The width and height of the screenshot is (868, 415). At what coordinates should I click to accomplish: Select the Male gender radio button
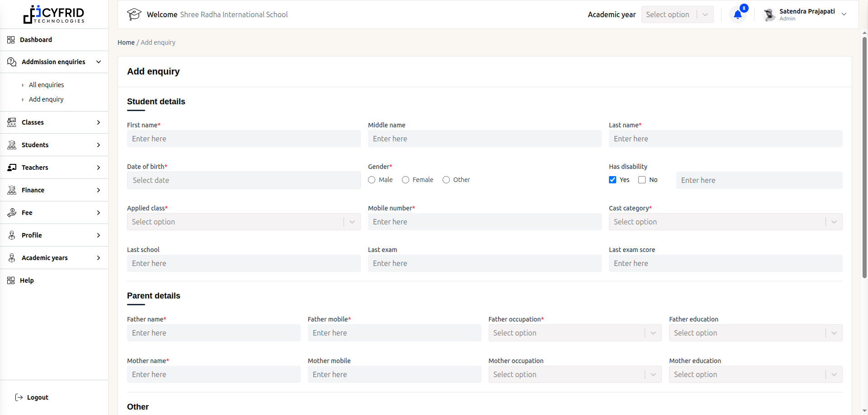pos(372,180)
